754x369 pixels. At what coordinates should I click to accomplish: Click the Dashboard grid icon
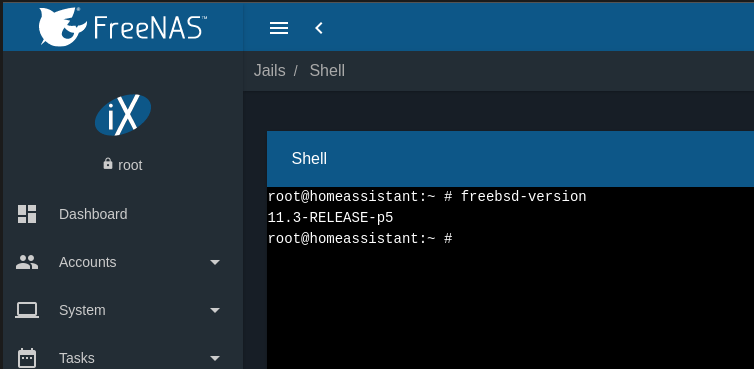(x=27, y=214)
